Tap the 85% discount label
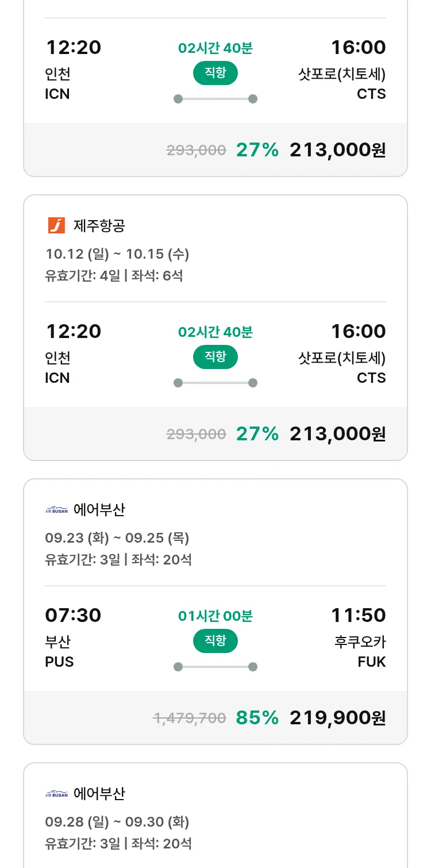The height and width of the screenshot is (868, 431). coord(257,717)
